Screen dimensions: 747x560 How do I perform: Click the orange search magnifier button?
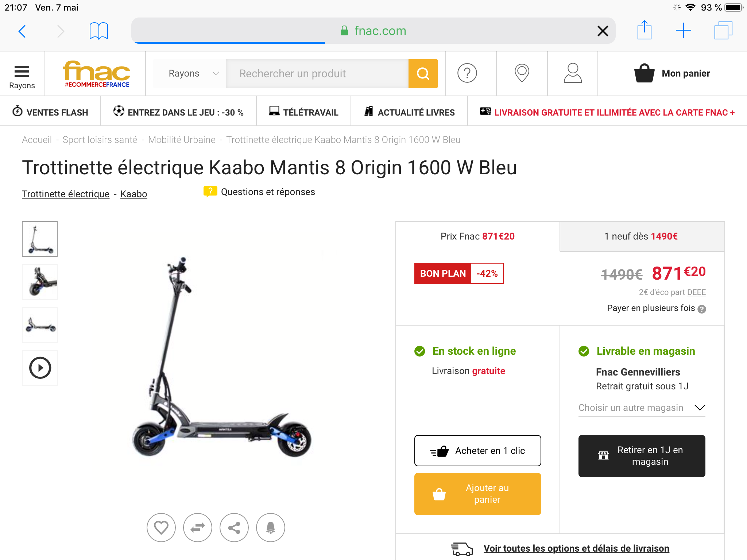(423, 74)
